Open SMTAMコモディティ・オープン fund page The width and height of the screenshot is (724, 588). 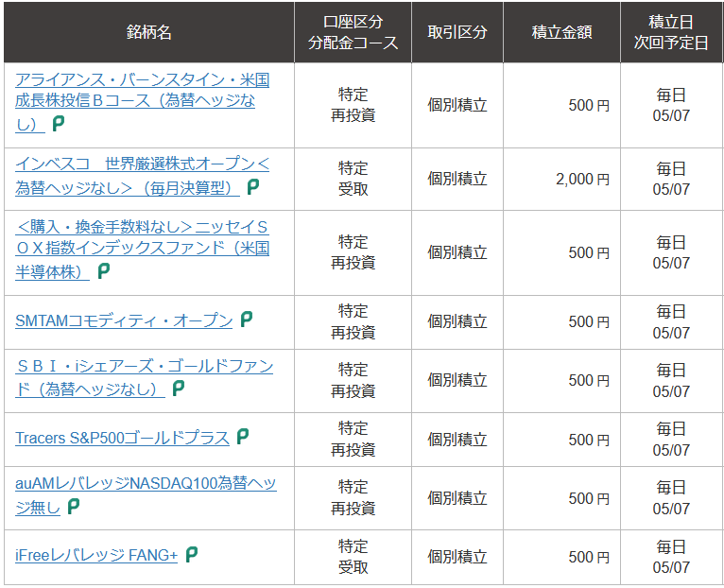point(124,320)
